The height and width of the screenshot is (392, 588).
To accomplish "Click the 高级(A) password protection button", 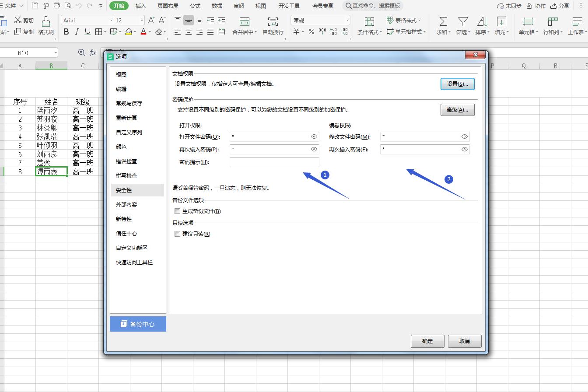I will click(457, 110).
